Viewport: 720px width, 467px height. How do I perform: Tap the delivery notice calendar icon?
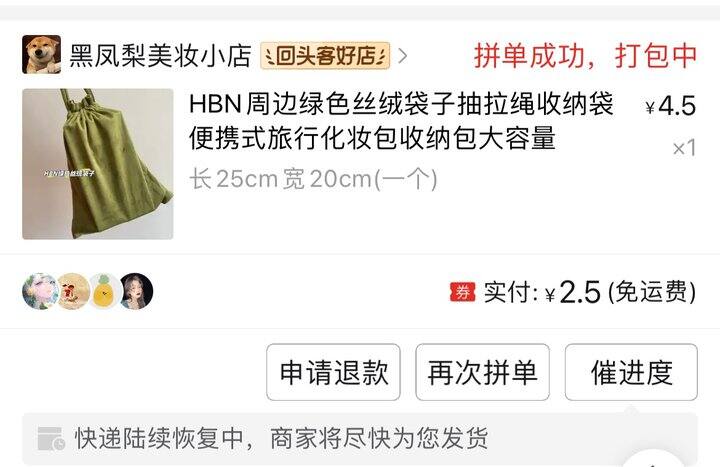click(x=51, y=439)
